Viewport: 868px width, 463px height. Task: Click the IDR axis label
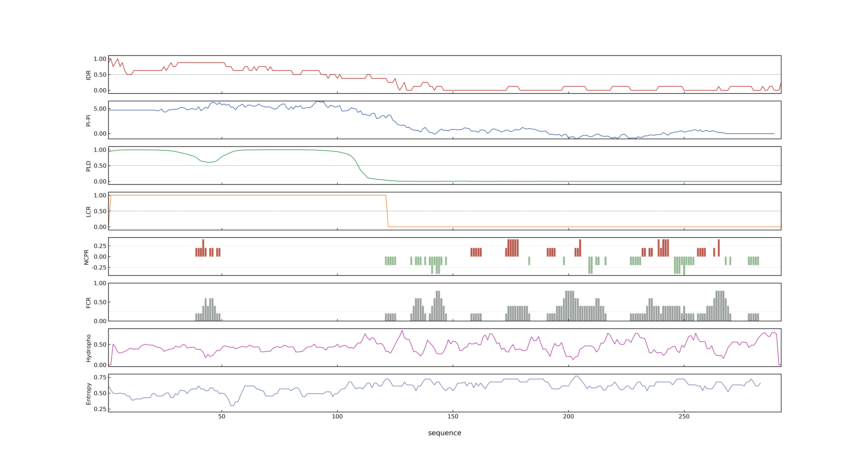(x=88, y=75)
